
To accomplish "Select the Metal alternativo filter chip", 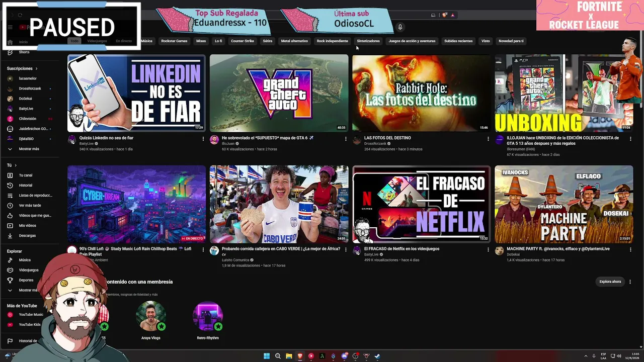I will (294, 41).
